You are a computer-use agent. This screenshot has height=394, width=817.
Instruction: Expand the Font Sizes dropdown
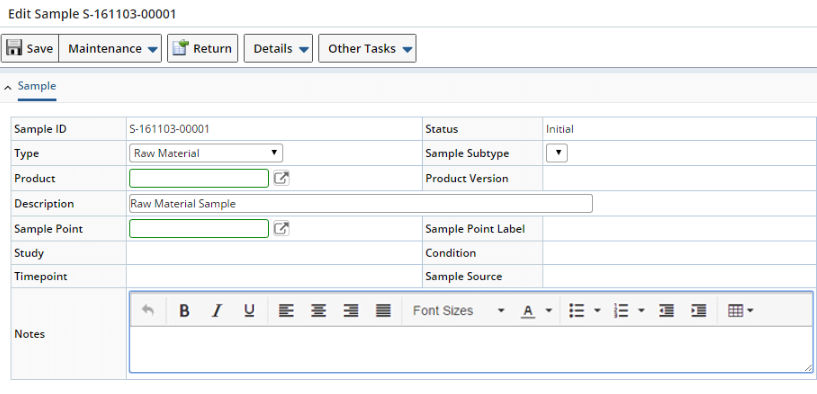point(459,311)
